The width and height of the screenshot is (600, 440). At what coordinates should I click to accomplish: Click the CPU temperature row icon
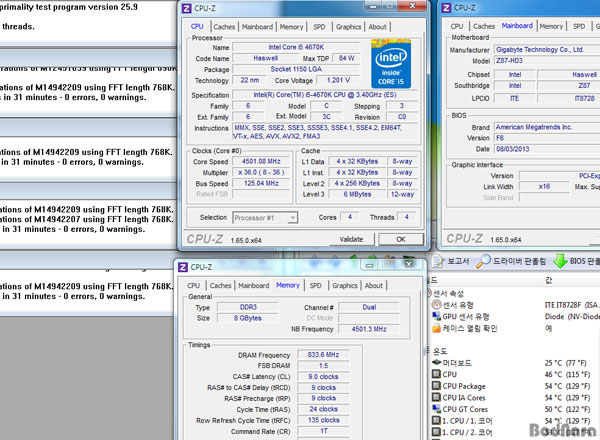coord(436,374)
